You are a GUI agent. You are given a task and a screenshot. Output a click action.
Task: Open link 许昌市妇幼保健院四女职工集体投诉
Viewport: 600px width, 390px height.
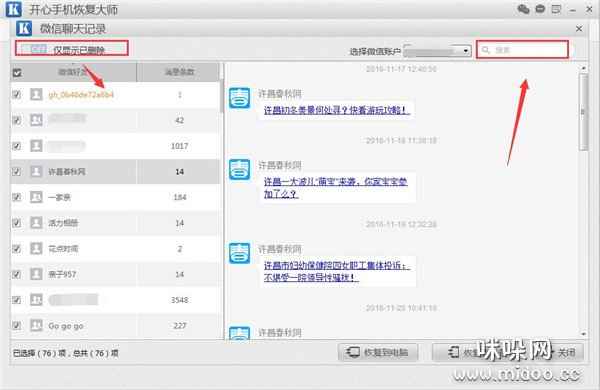tap(337, 271)
